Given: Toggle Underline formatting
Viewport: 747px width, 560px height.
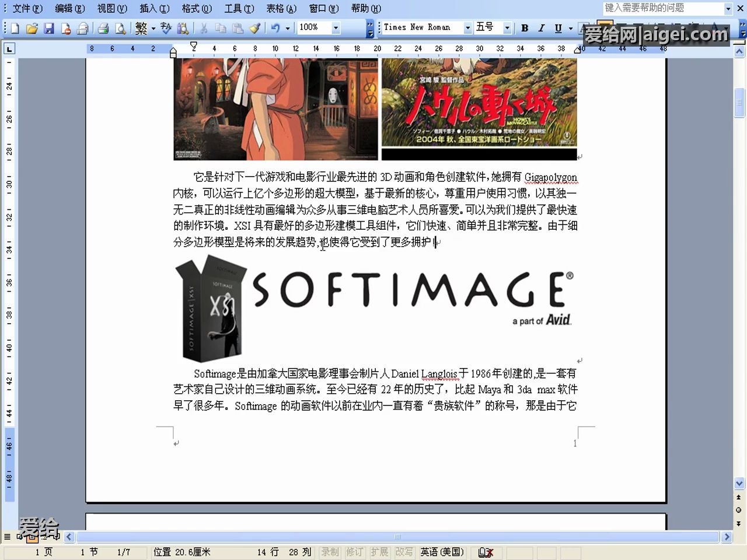Looking at the screenshot, I should click(558, 28).
